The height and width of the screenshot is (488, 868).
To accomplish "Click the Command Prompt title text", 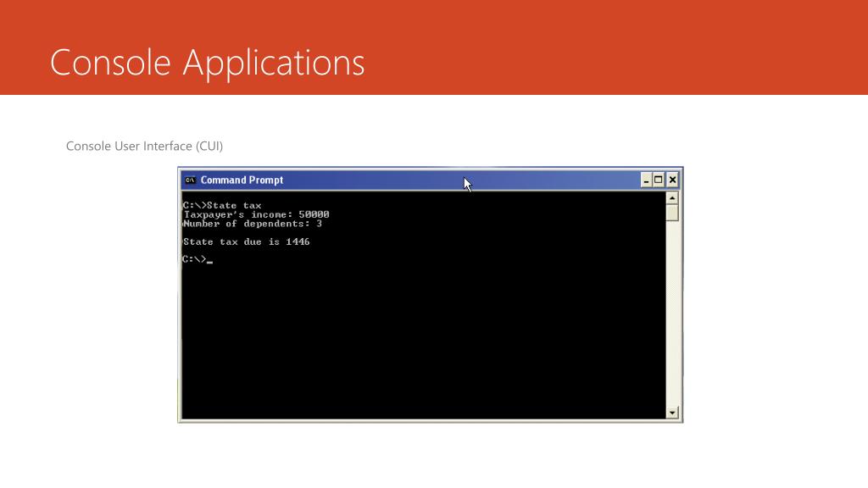I will pos(242,180).
